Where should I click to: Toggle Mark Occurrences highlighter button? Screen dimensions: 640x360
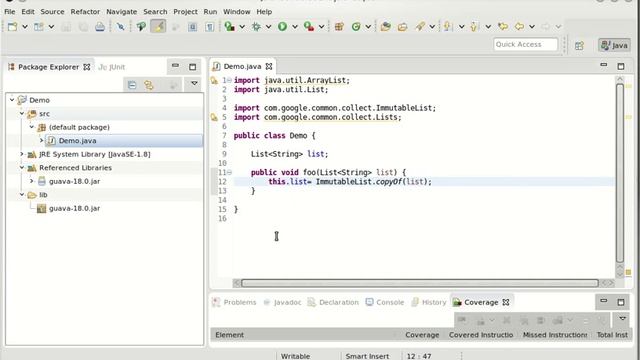pyautogui.click(x=158, y=27)
